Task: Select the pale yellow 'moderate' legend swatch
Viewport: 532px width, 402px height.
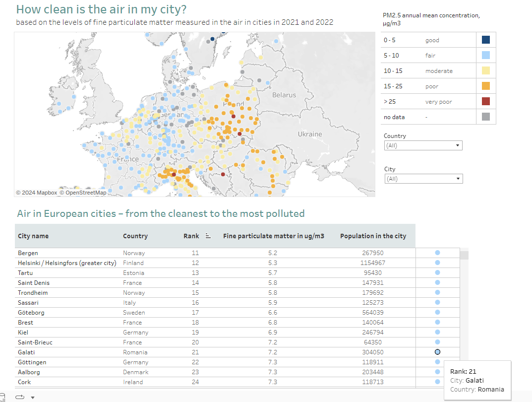Action: [486, 70]
